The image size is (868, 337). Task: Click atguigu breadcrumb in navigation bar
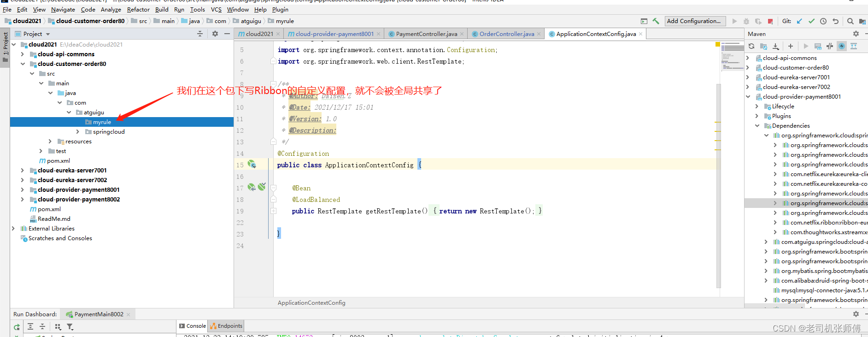247,21
